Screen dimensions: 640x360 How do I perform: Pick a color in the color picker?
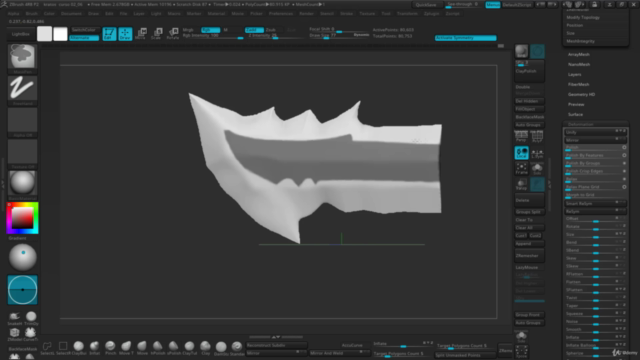[x=22, y=218]
